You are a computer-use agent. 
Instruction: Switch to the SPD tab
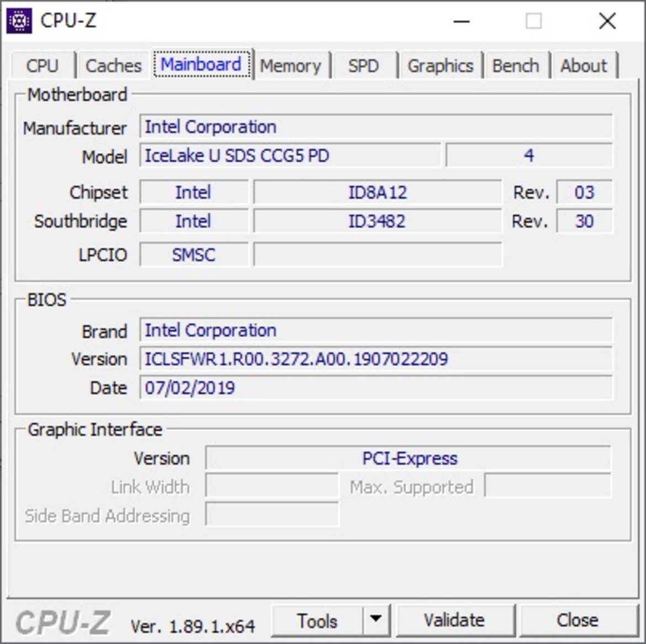363,66
